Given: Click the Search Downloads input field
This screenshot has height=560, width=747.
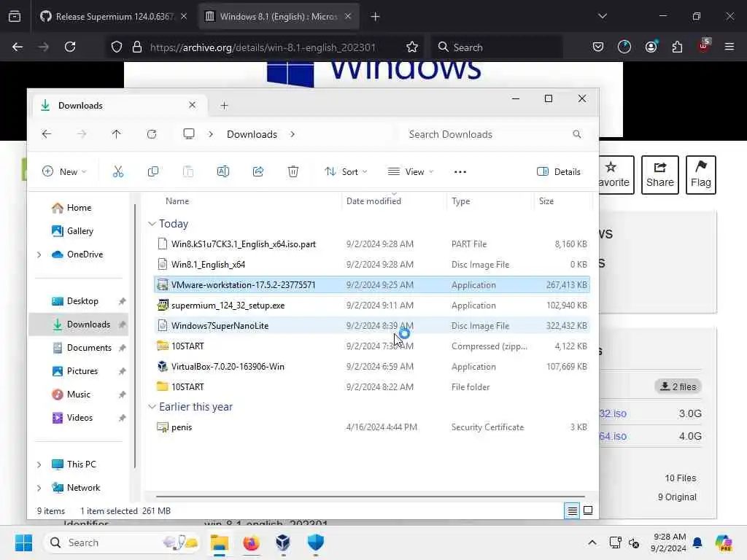Looking at the screenshot, I should coord(491,134).
